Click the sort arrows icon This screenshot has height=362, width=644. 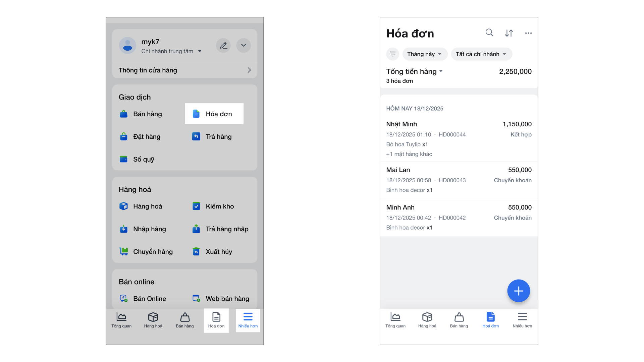[x=509, y=33]
